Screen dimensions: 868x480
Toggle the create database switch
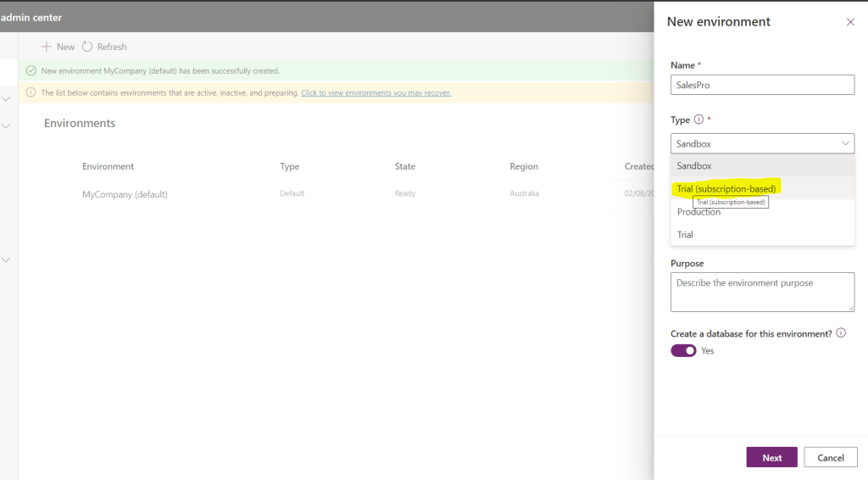pyautogui.click(x=683, y=350)
